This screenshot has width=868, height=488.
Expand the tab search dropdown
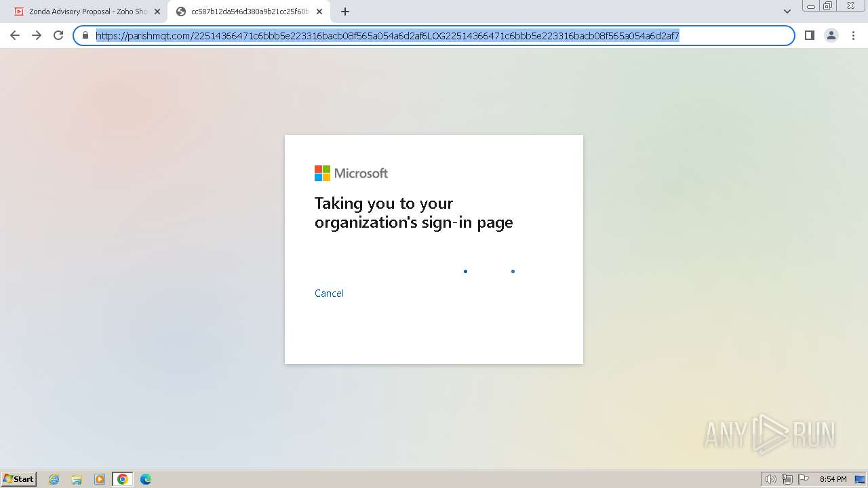(787, 12)
